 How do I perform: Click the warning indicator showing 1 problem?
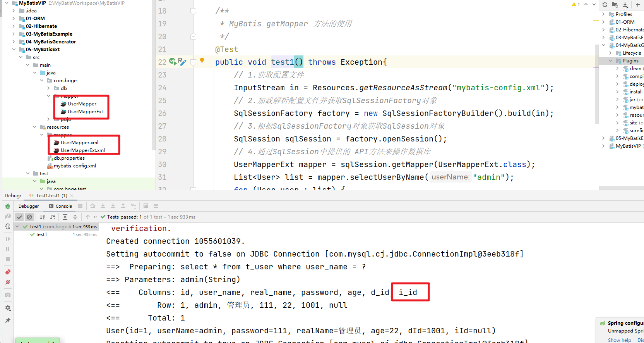point(576,4)
